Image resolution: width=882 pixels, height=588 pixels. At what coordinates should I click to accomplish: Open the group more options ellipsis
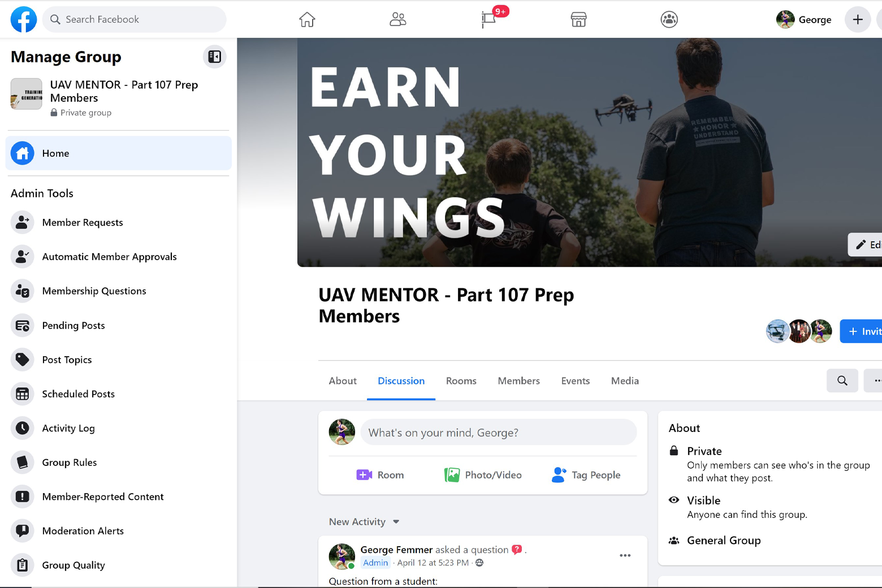pos(874,381)
